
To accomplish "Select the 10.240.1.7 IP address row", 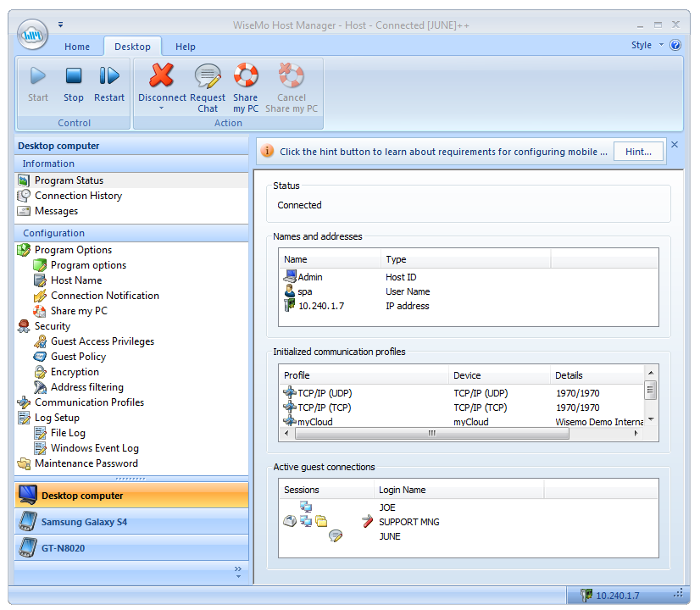I will (x=469, y=306).
